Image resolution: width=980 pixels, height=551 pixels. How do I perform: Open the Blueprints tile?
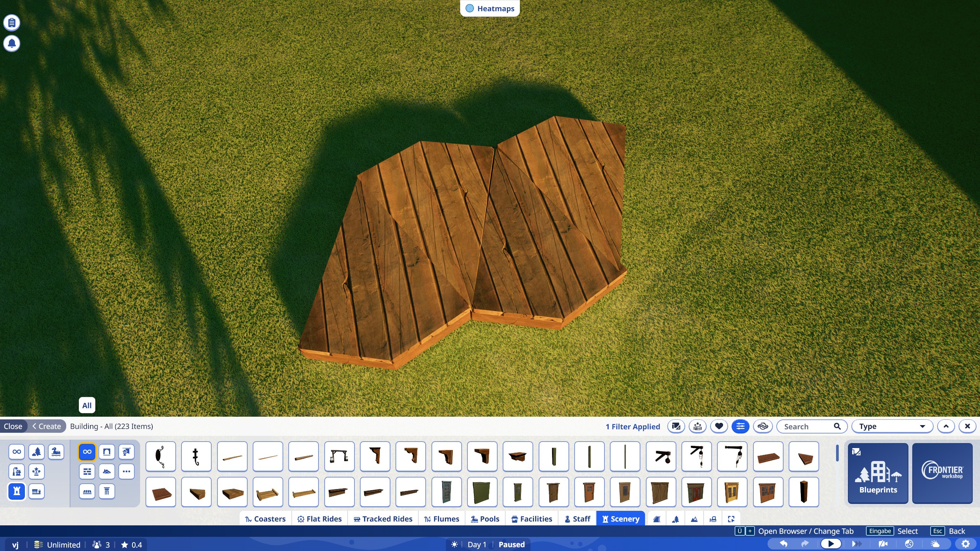(878, 473)
